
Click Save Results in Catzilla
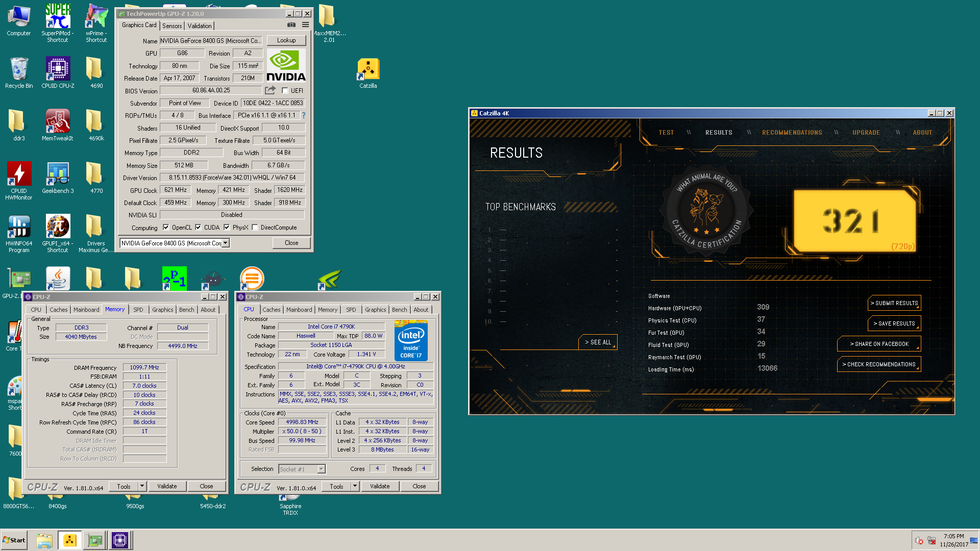click(894, 323)
